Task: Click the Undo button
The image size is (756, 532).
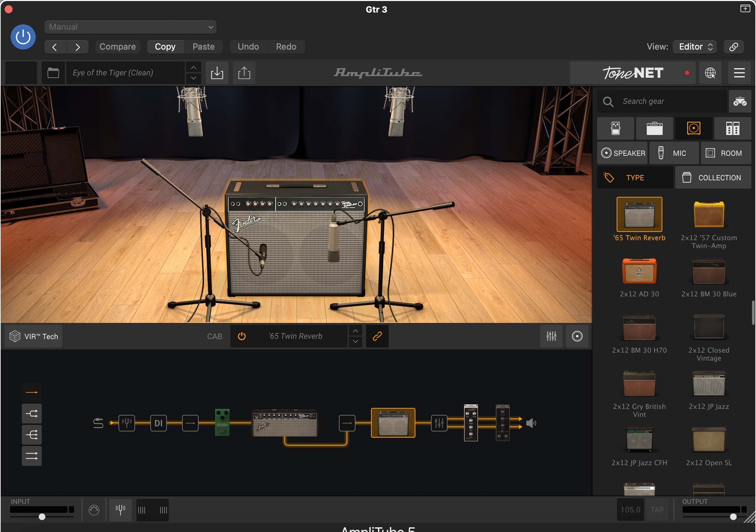Action: (248, 47)
